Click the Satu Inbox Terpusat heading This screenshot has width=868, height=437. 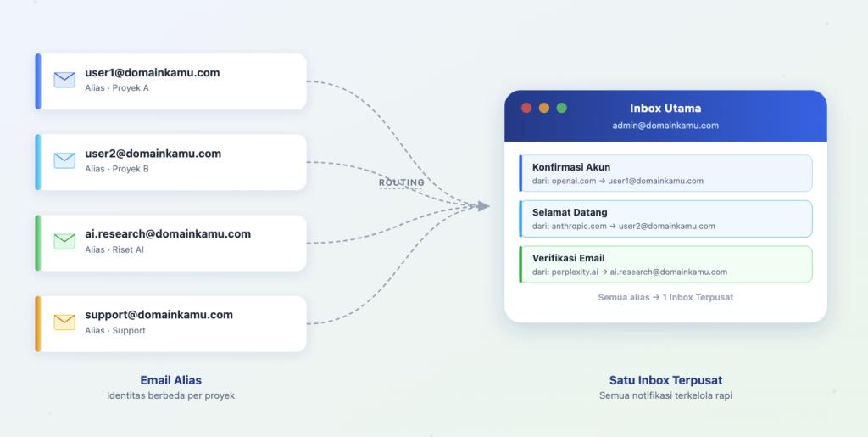point(666,380)
